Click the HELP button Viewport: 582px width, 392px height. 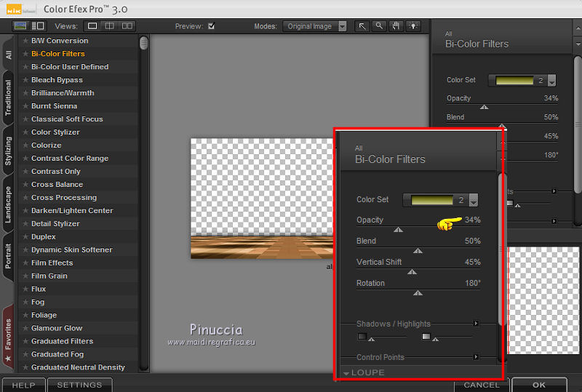(x=23, y=385)
